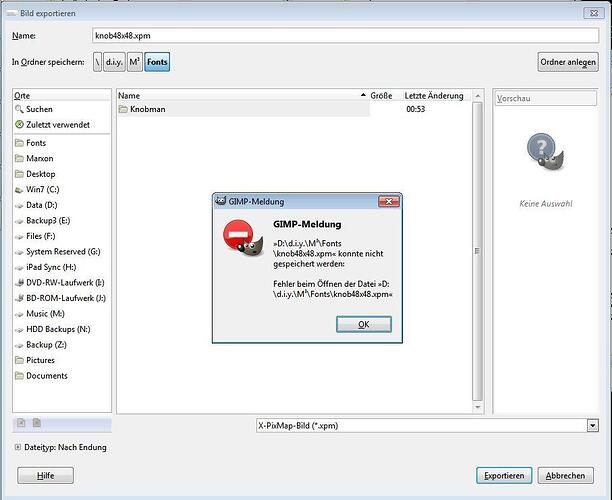Image resolution: width=612 pixels, height=500 pixels.
Task: Click OK in the GIMP-Meldung dialog
Action: 364,324
